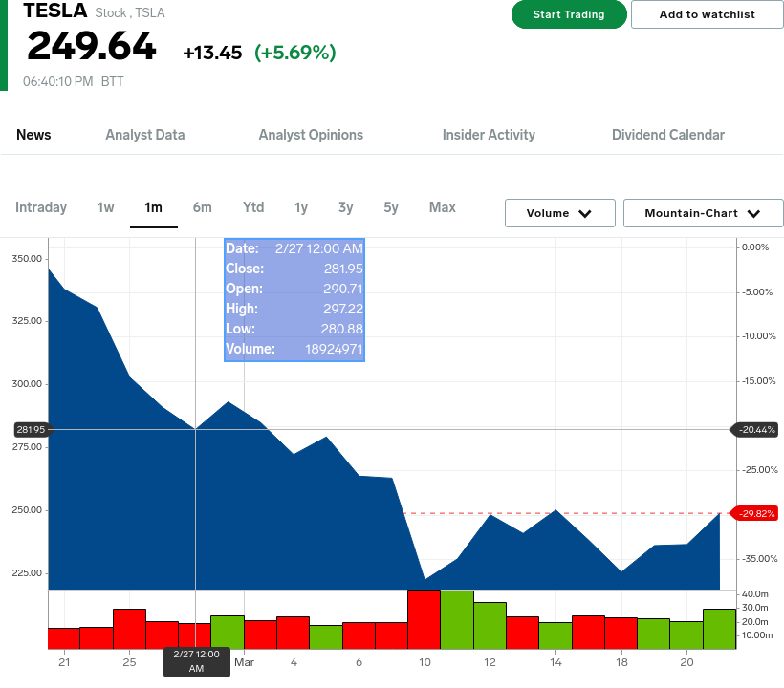The width and height of the screenshot is (784, 688).
Task: Click the timestamp 06:40:10 PM BTT
Action: tap(73, 81)
